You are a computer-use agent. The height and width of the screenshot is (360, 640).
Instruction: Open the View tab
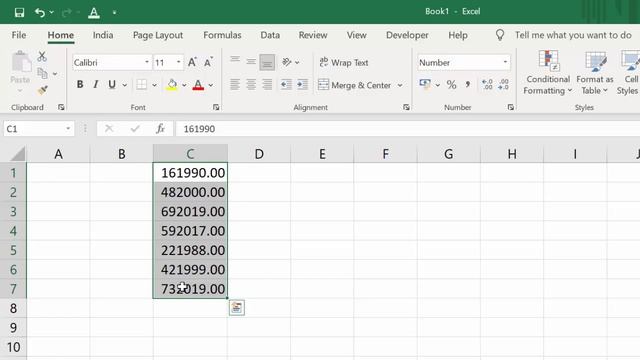tap(356, 35)
